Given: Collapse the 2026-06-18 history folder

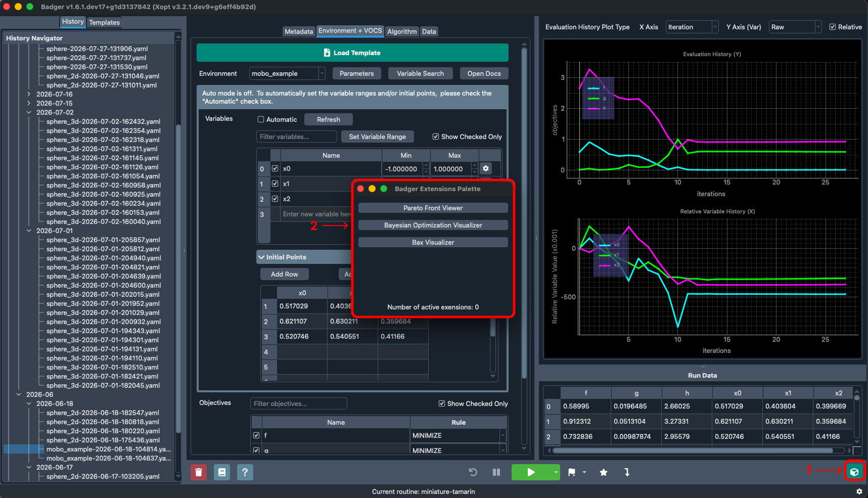Looking at the screenshot, I should pos(29,403).
